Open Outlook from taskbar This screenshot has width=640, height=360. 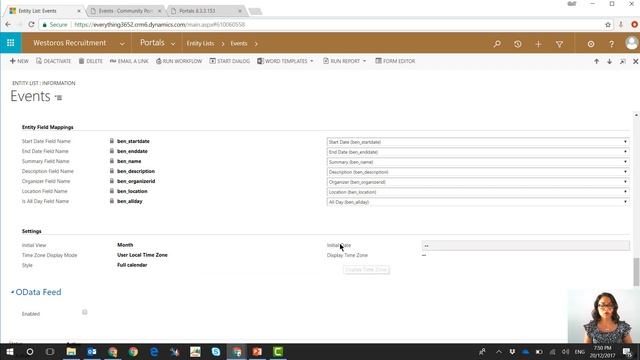tap(92, 351)
